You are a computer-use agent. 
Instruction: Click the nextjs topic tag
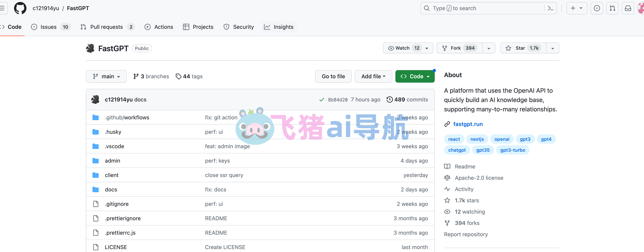tap(477, 139)
